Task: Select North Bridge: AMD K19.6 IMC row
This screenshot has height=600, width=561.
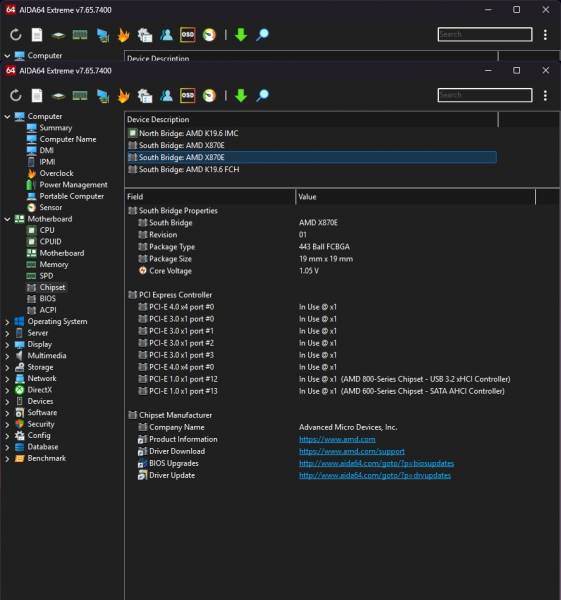Action: click(312, 133)
